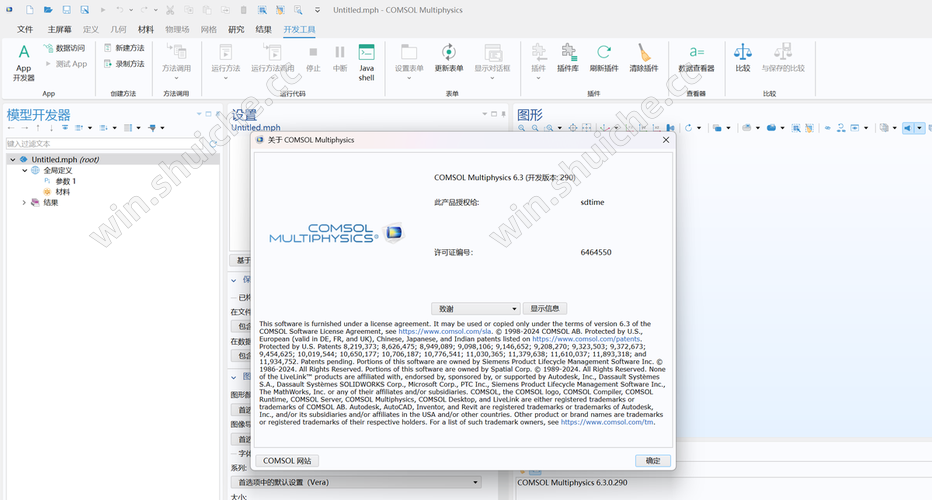The width and height of the screenshot is (932, 500).
Task: Click 录制方法 (record method) in the ribbon
Action: pyautogui.click(x=122, y=64)
